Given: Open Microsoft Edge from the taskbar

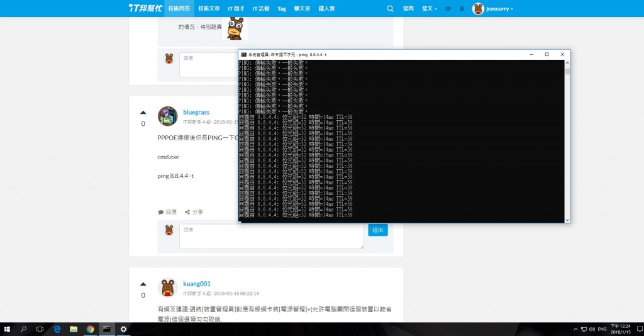Looking at the screenshot, I should (57, 329).
